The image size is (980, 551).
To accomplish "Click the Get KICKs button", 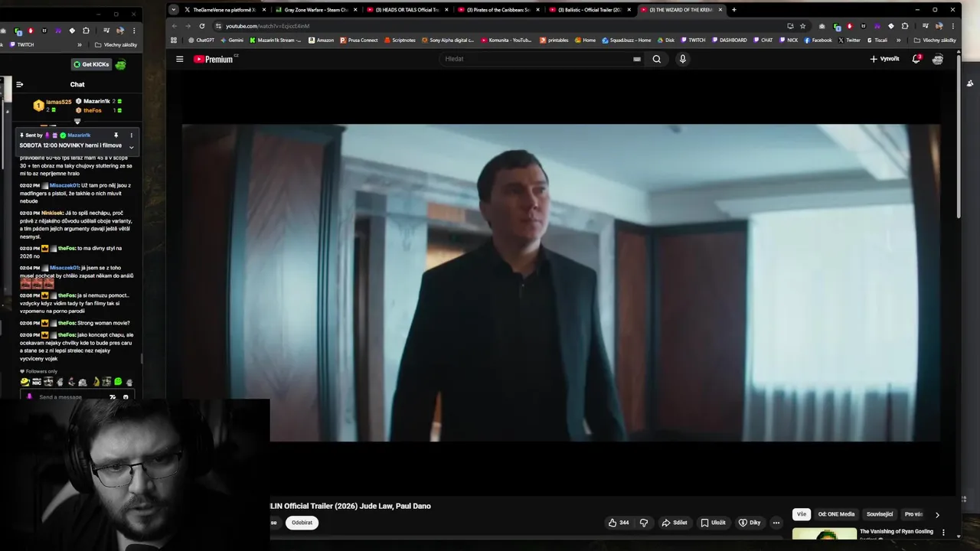I will [92, 64].
